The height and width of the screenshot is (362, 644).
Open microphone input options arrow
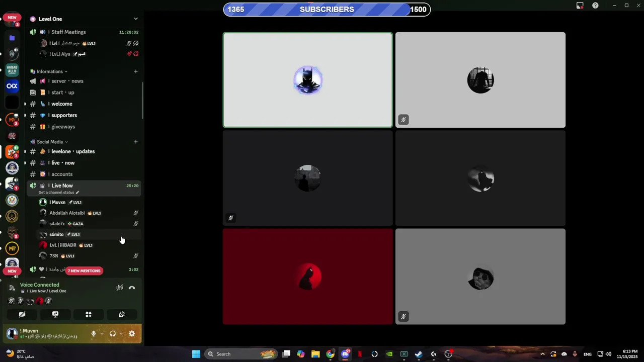point(102,333)
